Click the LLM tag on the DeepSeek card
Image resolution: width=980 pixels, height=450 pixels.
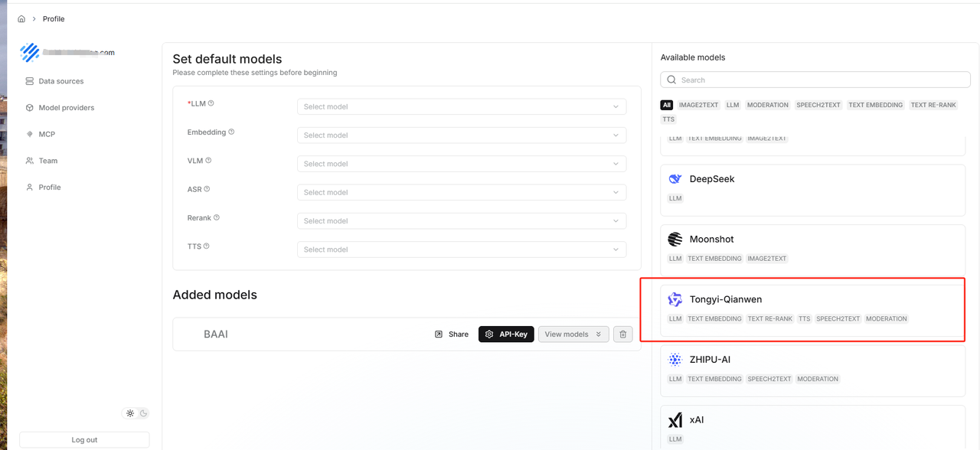pos(675,198)
